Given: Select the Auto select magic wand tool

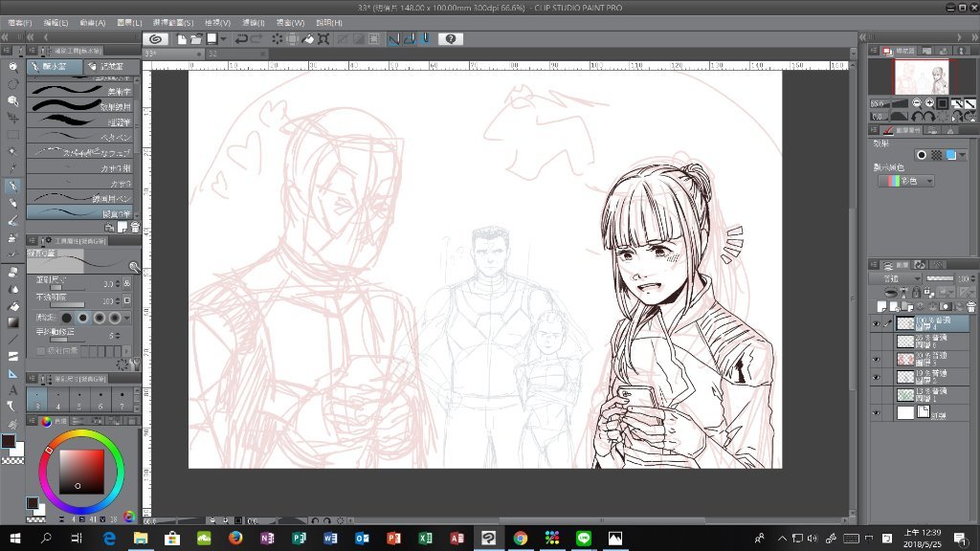Looking at the screenshot, I should coord(12,151).
